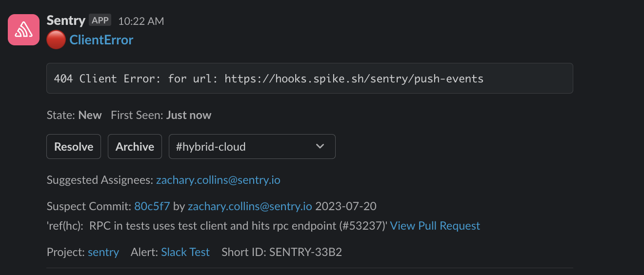The height and width of the screenshot is (275, 644).
Task: Click the Sentry app avatar icon
Action: point(23,29)
